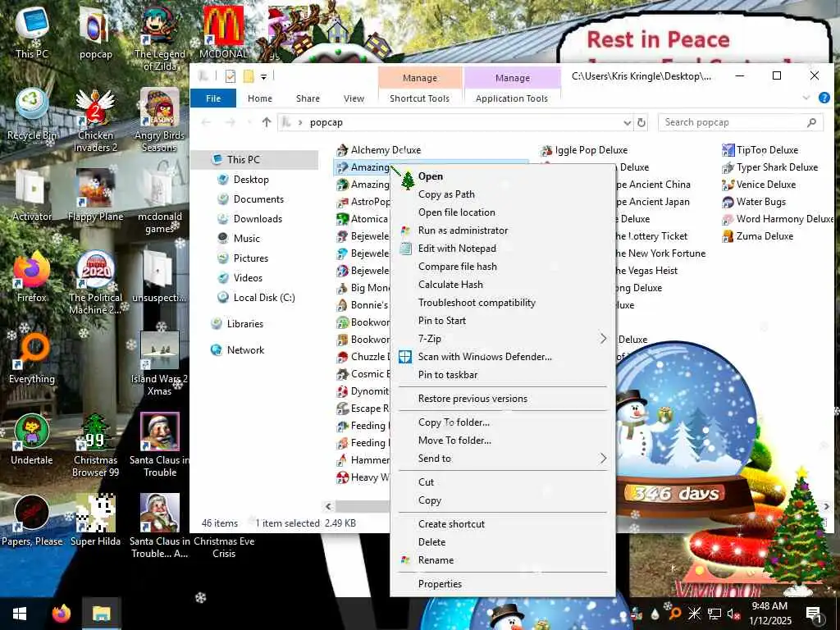The width and height of the screenshot is (840, 630).
Task: Click the horizontal scrollbar left arrow
Action: 328,506
